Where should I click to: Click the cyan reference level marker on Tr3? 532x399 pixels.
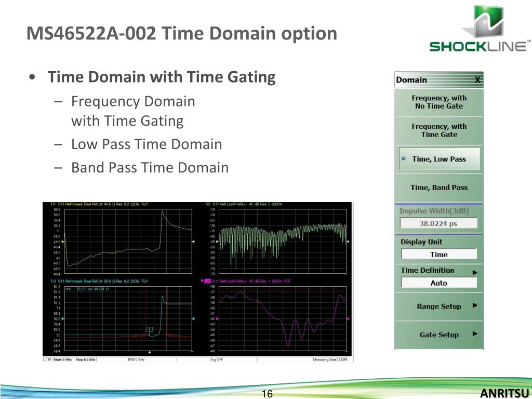point(63,318)
